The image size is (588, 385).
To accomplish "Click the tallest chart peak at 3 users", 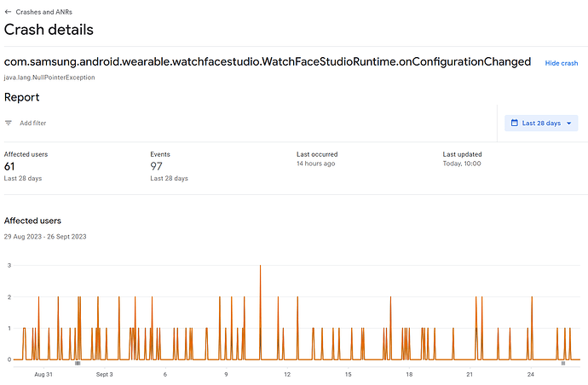I will tap(260, 267).
